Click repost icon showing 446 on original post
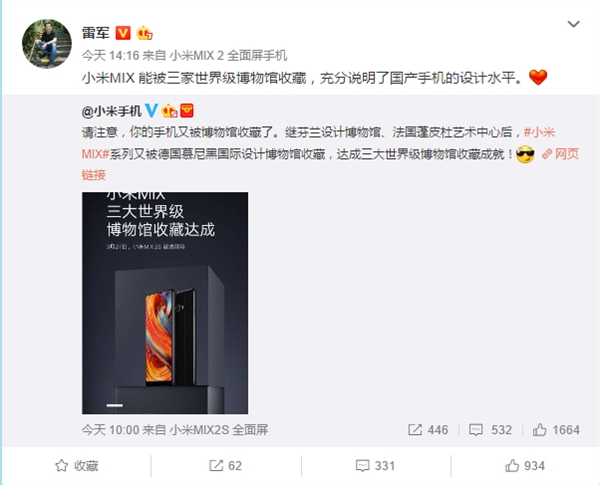The height and width of the screenshot is (485, 600). pos(428,430)
